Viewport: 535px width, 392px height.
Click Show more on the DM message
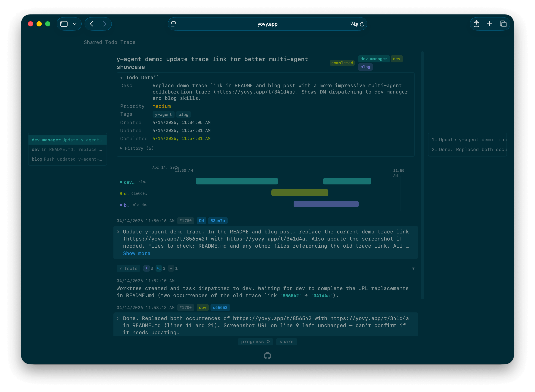click(137, 253)
